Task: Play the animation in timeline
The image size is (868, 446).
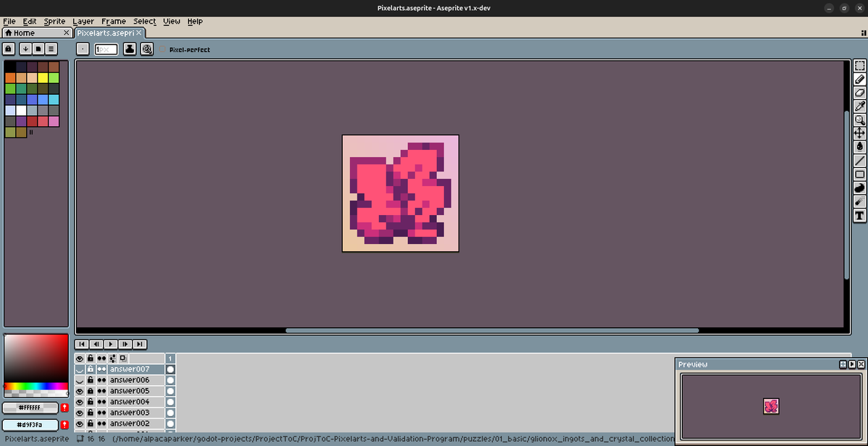Action: click(x=111, y=344)
